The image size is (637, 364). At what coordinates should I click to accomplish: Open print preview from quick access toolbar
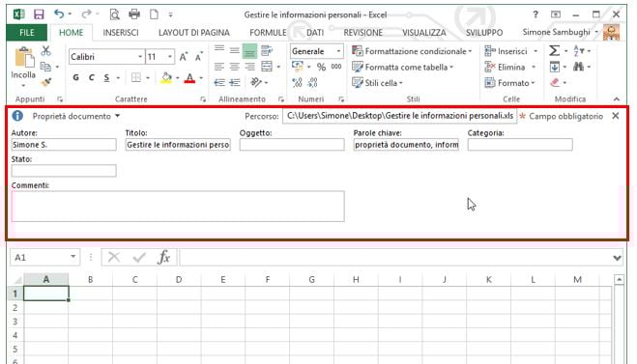point(115,14)
